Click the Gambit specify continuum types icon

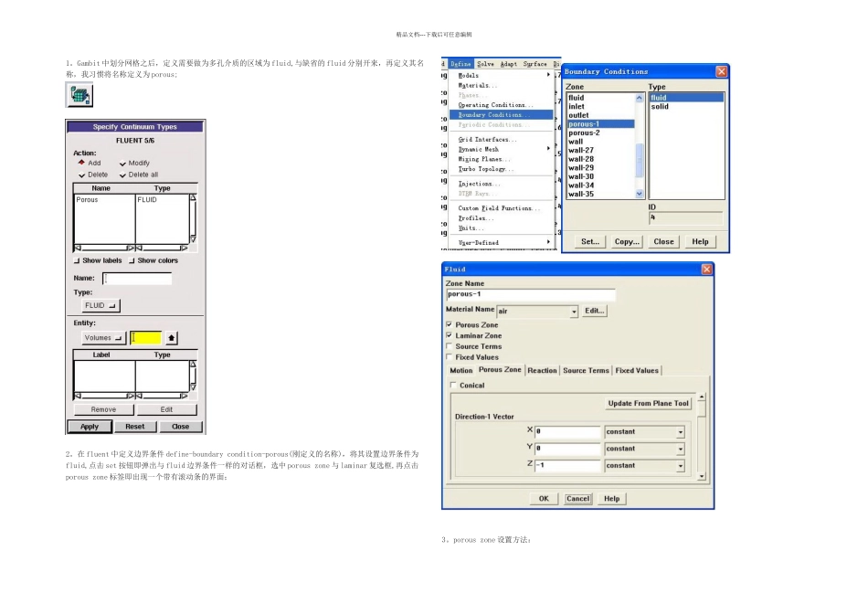click(79, 95)
